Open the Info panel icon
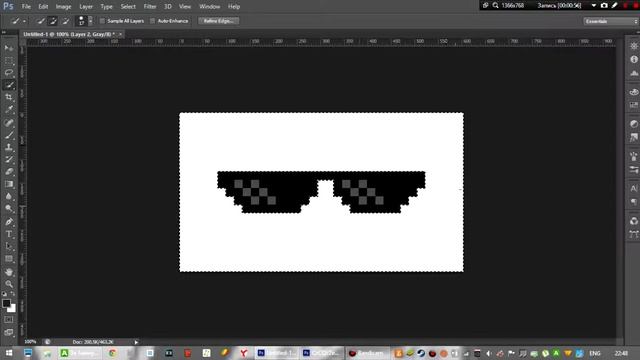This screenshot has width=640, height=360. (x=634, y=59)
